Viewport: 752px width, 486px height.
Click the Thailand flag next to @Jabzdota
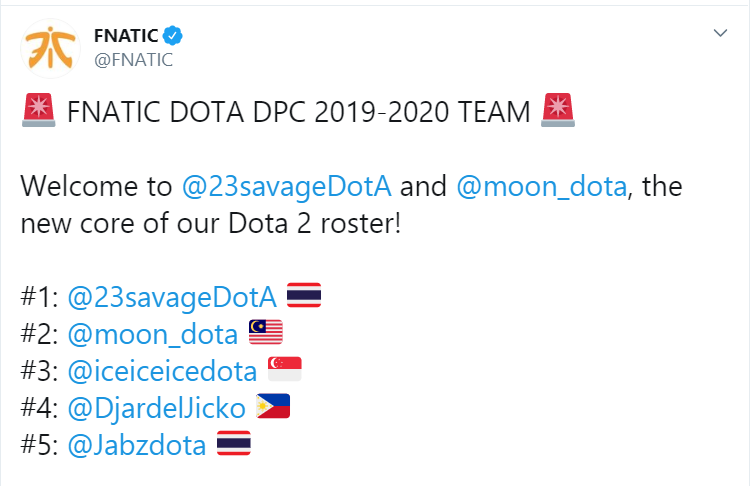[x=233, y=445]
